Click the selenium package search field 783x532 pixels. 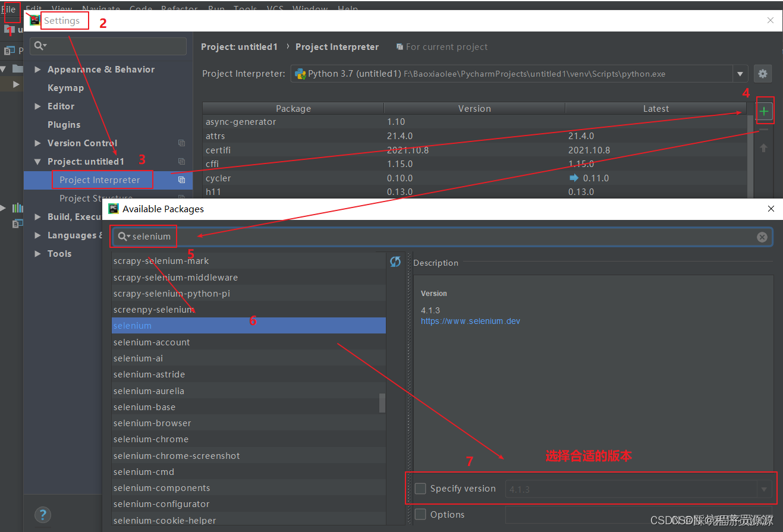(x=442, y=237)
